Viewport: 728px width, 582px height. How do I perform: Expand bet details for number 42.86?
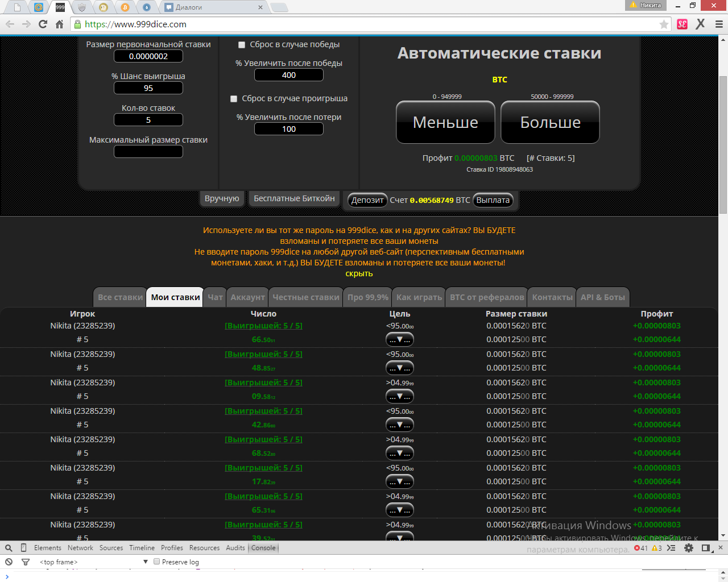coord(400,425)
